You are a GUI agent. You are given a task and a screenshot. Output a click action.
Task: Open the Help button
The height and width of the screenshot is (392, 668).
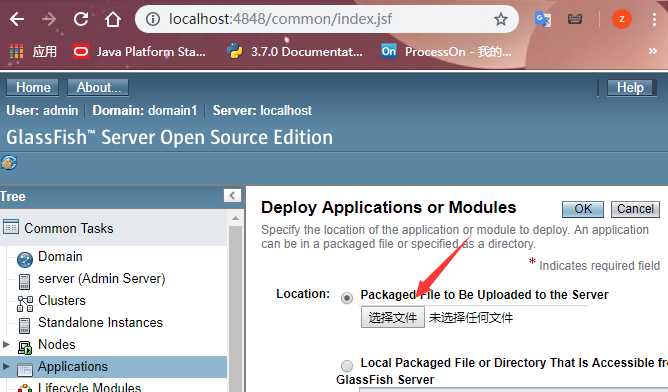631,88
